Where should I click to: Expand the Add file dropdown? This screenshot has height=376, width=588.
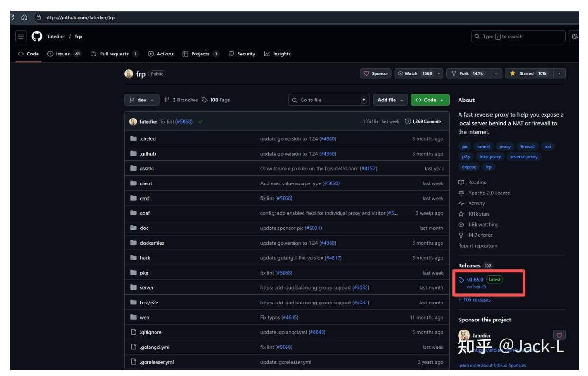(390, 100)
